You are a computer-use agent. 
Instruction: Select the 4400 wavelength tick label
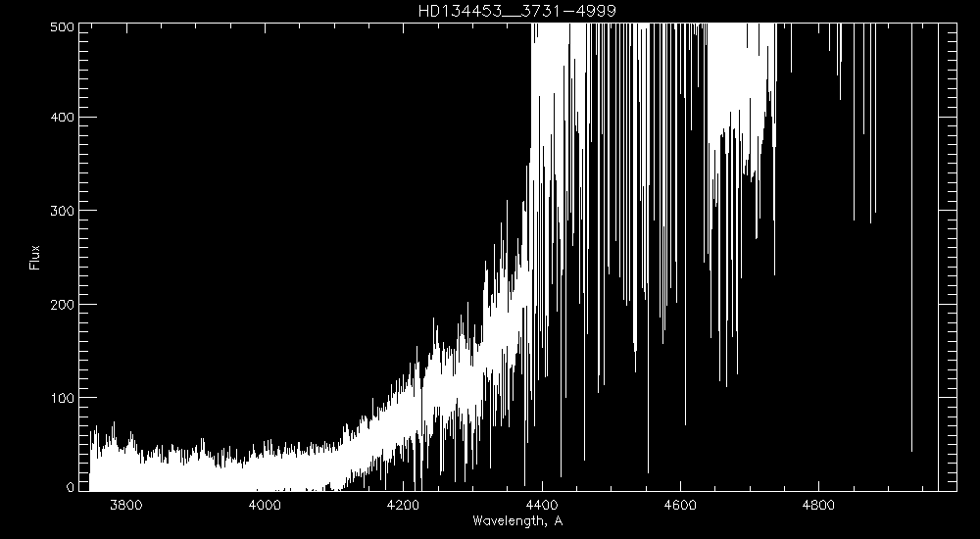pos(541,506)
